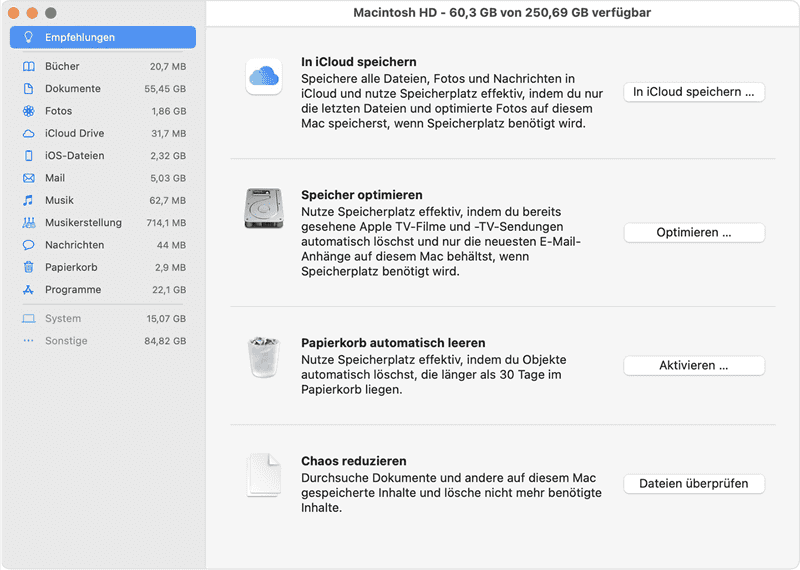Select the Nachrichten category label
Screen dimensions: 800x570
point(74,245)
